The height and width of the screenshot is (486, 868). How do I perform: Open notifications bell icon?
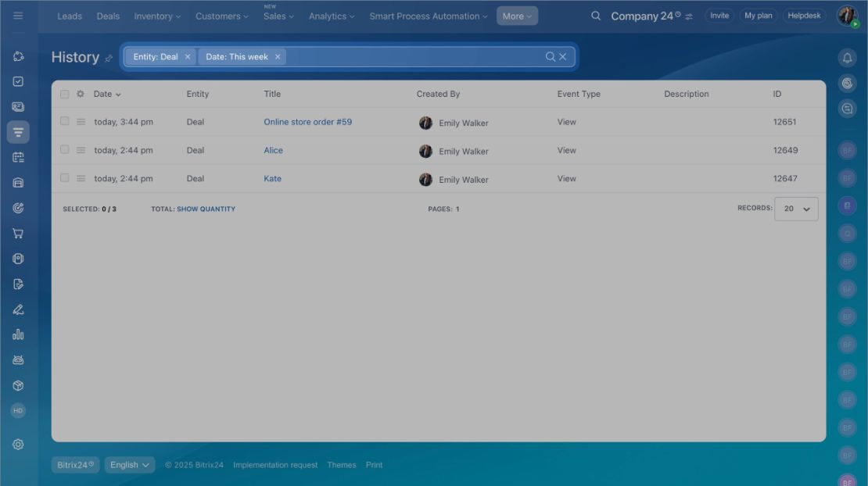point(847,58)
